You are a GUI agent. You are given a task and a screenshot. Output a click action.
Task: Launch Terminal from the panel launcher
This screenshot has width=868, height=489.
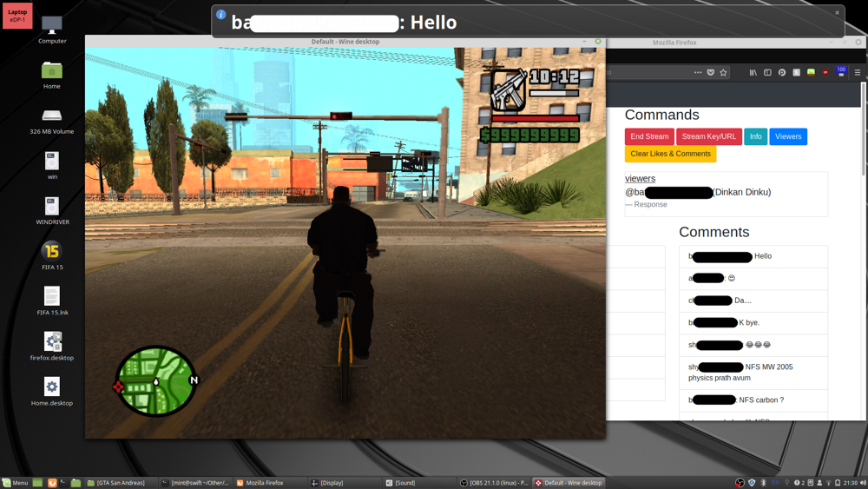pos(63,483)
